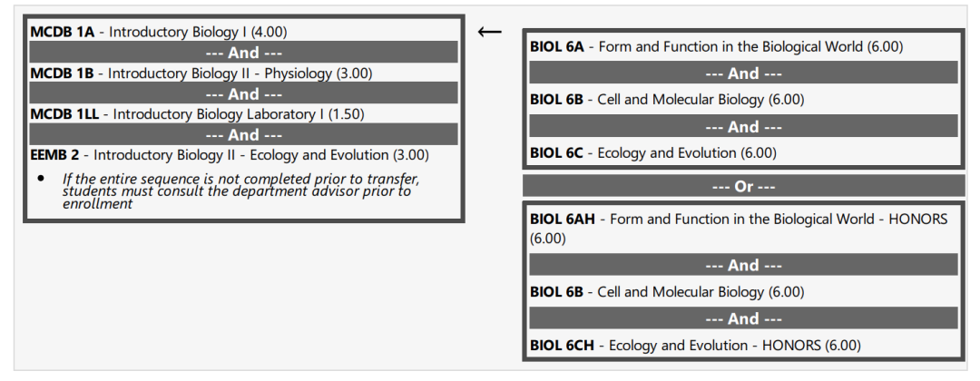The width and height of the screenshot is (980, 381).
Task: Click BIOL 6CH Ecology and Evolution Honors
Action: point(695,346)
